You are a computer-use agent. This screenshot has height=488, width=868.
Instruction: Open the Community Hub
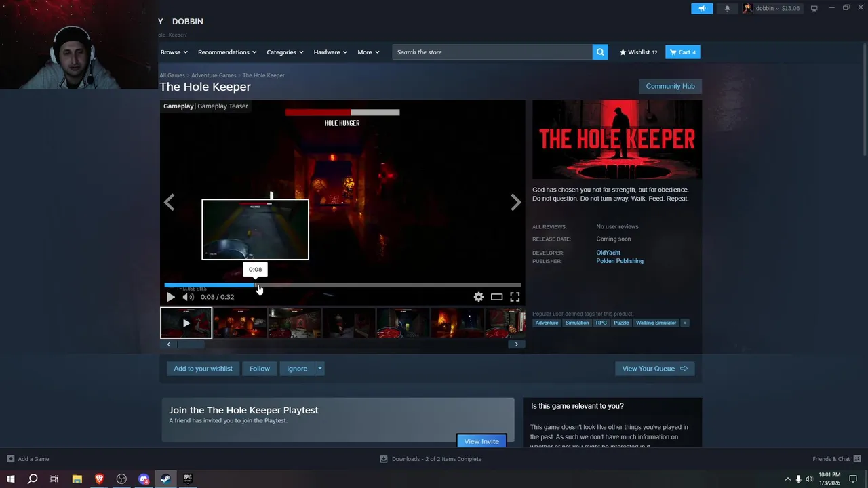coord(670,86)
